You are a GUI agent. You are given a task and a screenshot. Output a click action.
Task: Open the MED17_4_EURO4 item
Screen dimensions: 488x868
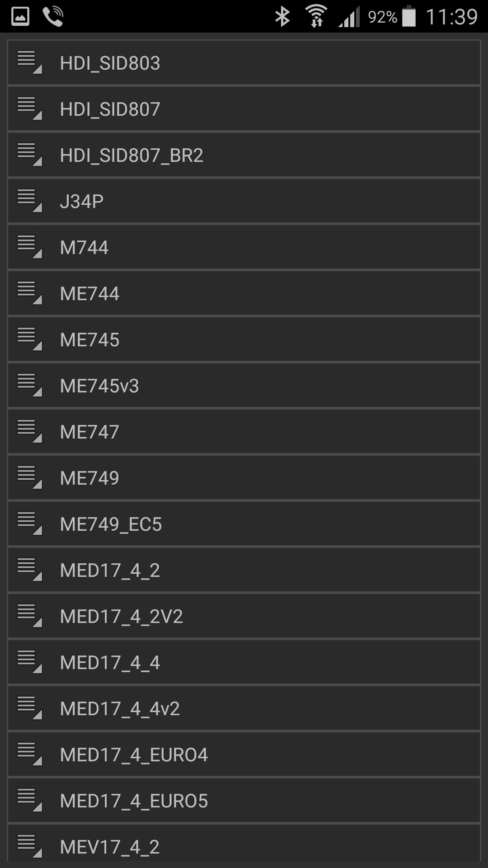tap(244, 755)
